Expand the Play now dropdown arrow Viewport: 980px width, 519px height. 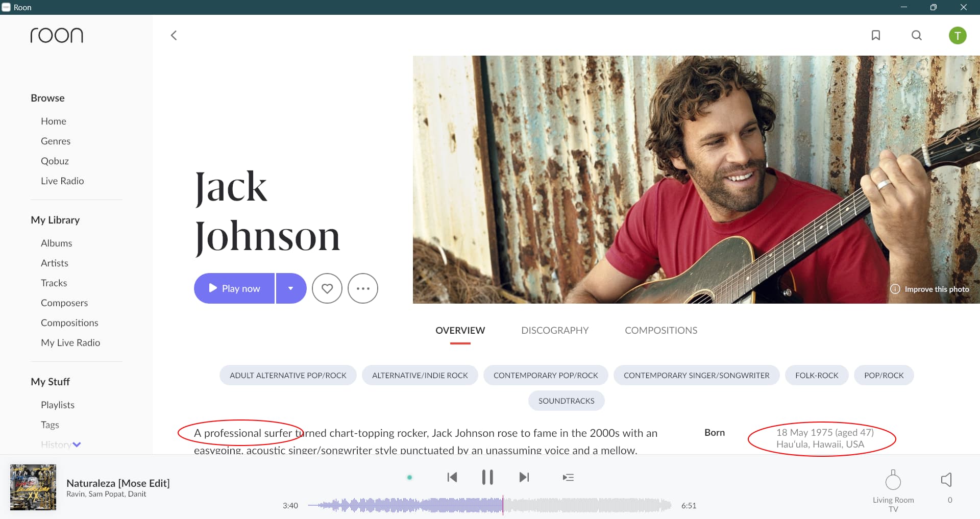point(291,288)
